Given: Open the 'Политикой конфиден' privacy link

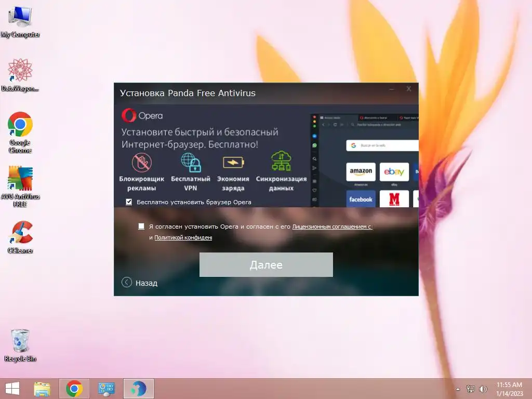Looking at the screenshot, I should (x=183, y=237).
